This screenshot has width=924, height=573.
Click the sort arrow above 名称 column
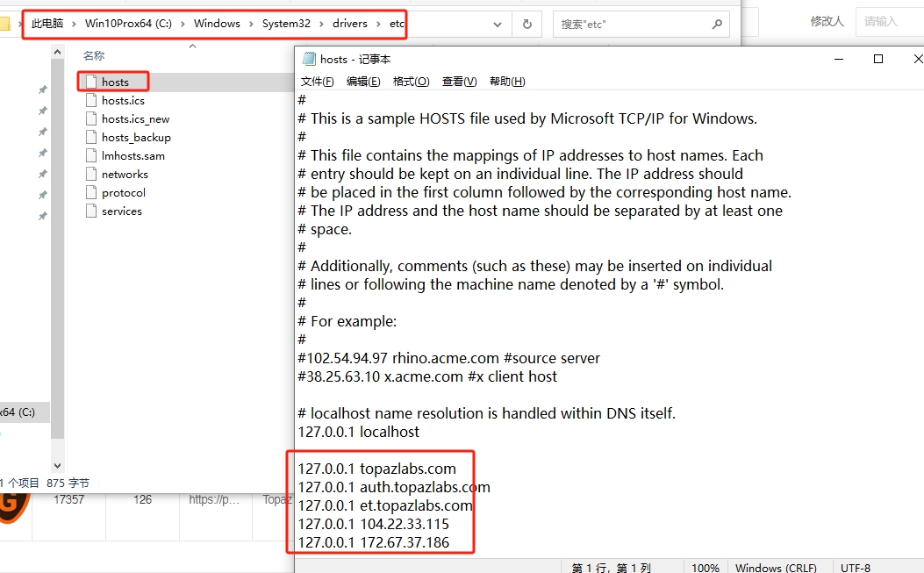click(x=192, y=46)
